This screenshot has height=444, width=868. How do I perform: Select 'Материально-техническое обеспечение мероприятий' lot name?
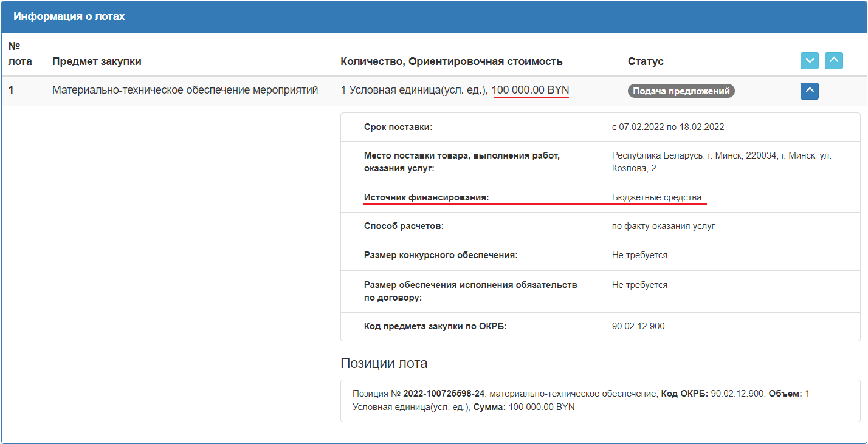coord(185,91)
